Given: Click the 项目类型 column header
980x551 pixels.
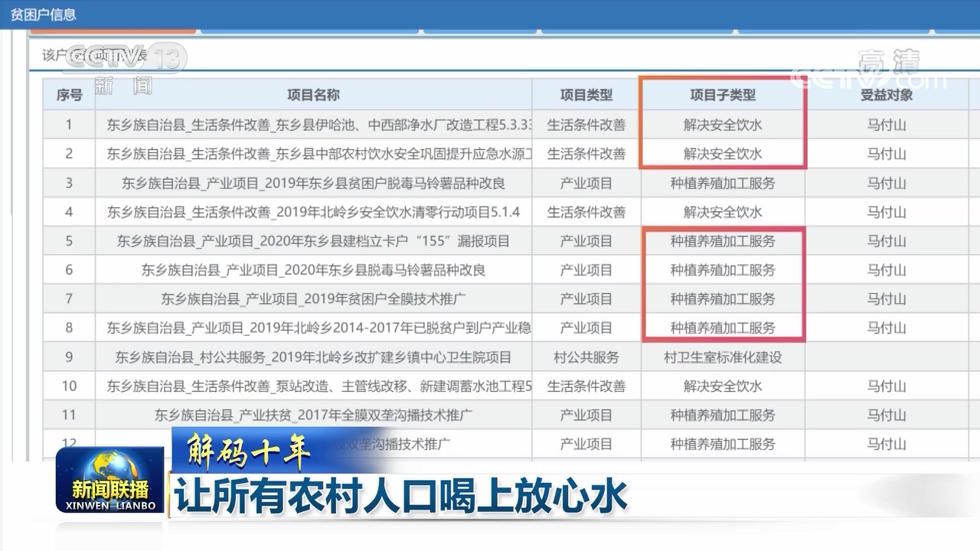Looking at the screenshot, I should click(x=586, y=95).
